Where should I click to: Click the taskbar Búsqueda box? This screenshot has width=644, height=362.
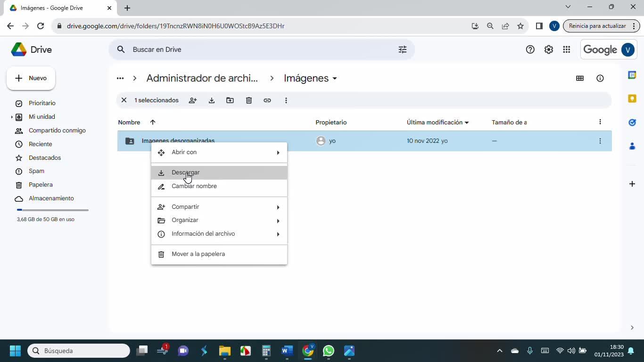(79, 351)
